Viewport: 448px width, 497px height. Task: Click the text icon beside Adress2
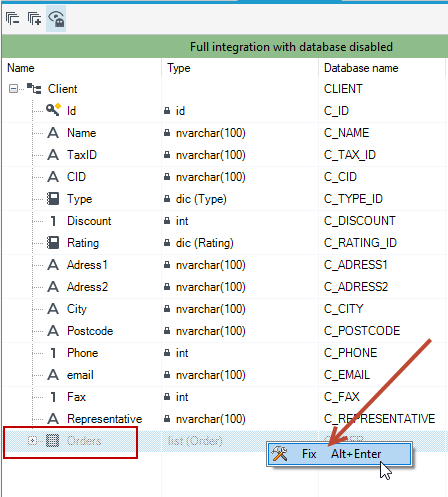click(x=53, y=287)
